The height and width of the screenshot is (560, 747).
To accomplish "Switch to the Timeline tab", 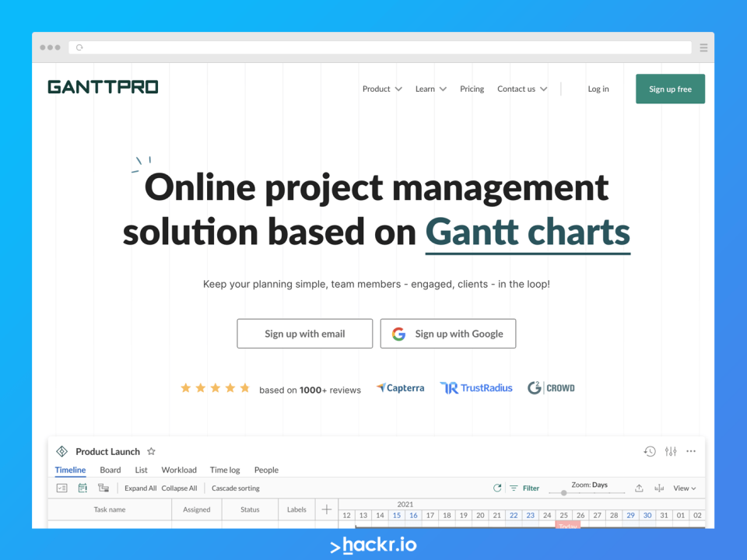I will 71,470.
